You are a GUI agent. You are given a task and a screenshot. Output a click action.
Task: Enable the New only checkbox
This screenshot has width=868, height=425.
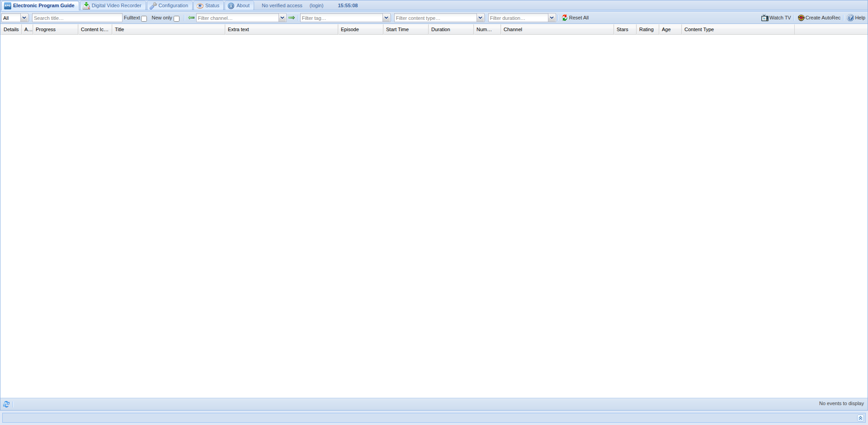[176, 19]
